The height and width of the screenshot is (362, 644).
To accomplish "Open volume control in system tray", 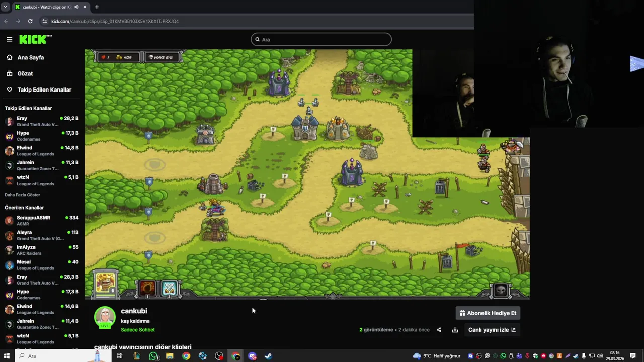I will click(x=600, y=356).
